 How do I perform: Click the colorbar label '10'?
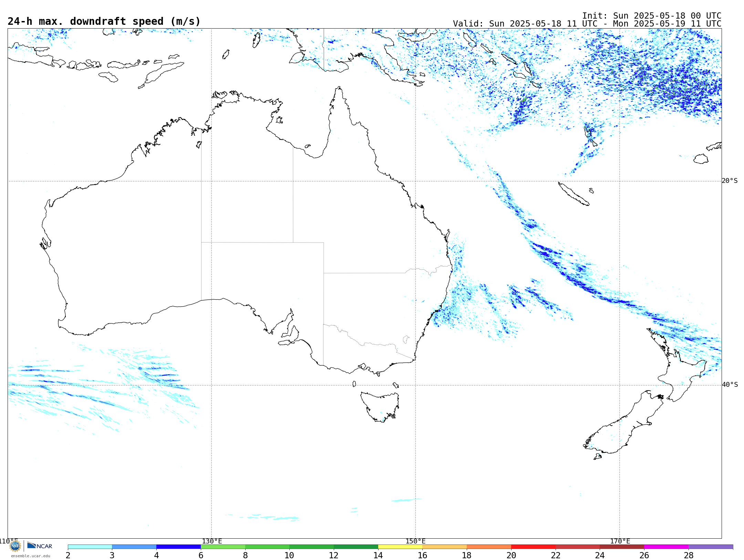coord(289,555)
